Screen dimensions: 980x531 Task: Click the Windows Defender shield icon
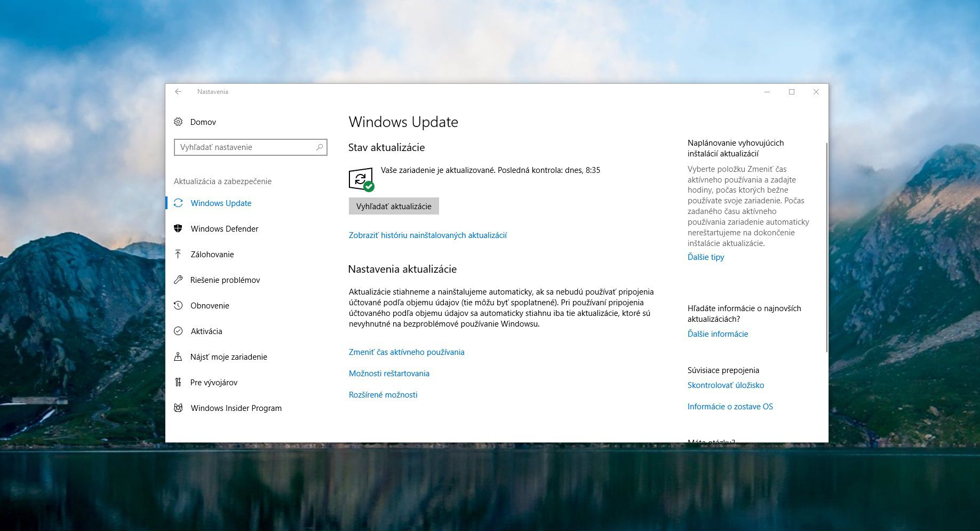click(x=178, y=228)
